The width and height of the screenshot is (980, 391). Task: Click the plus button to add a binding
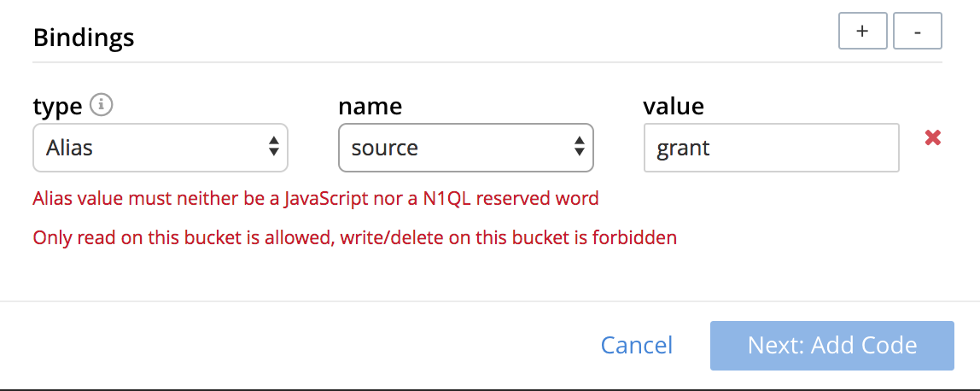coord(862,32)
